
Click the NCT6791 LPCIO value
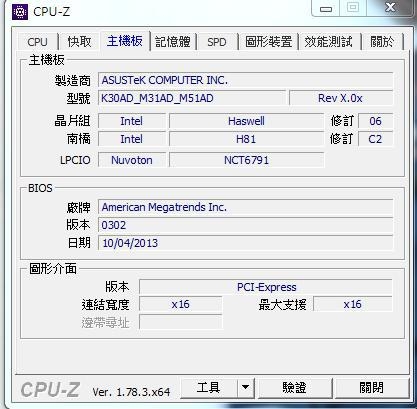coord(246,160)
